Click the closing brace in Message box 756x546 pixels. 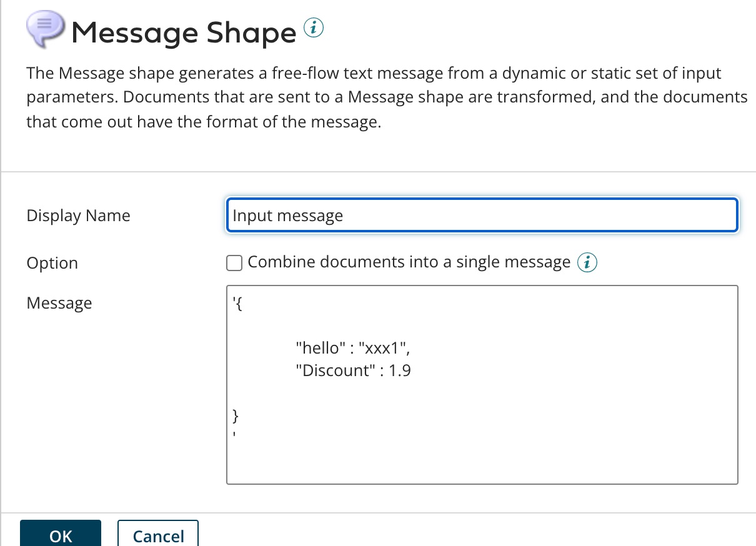click(x=236, y=415)
